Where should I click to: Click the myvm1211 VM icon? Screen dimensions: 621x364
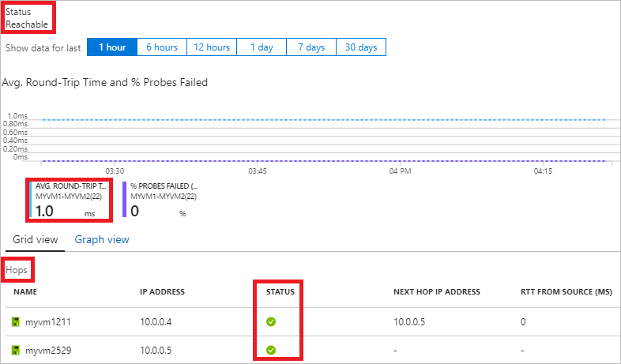click(16, 321)
